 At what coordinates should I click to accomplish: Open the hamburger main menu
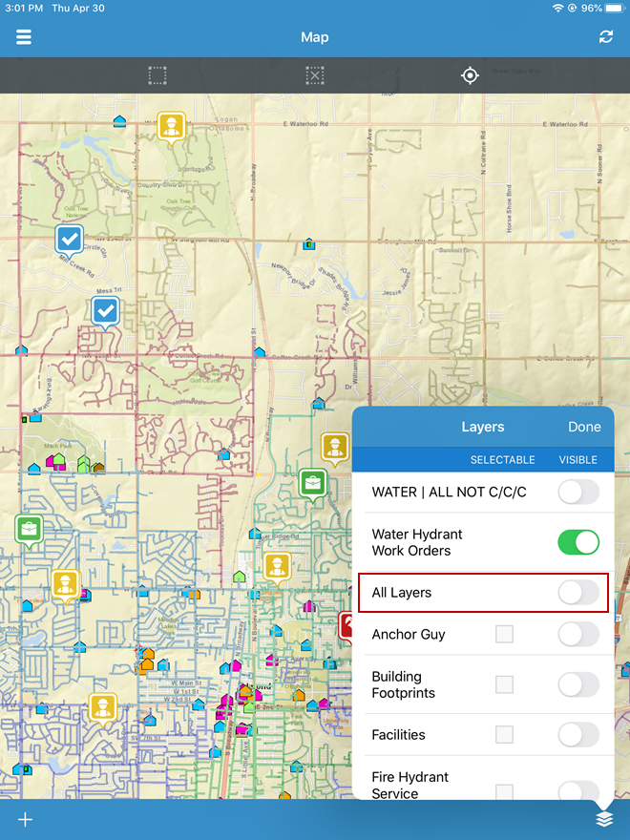point(24,37)
